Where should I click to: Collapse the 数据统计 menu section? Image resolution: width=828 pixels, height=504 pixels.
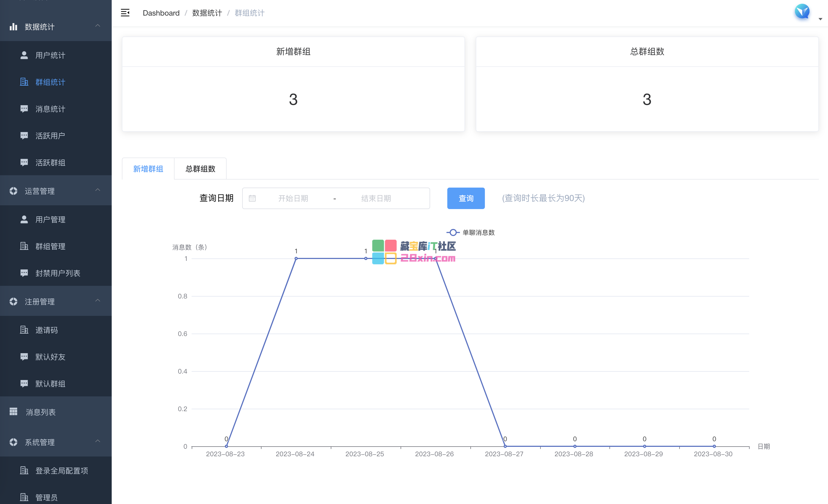pyautogui.click(x=97, y=26)
